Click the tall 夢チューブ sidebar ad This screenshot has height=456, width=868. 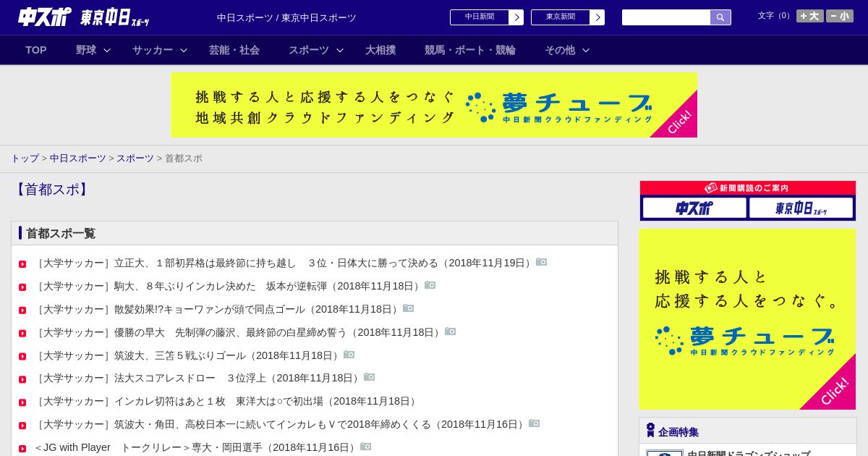[747, 319]
